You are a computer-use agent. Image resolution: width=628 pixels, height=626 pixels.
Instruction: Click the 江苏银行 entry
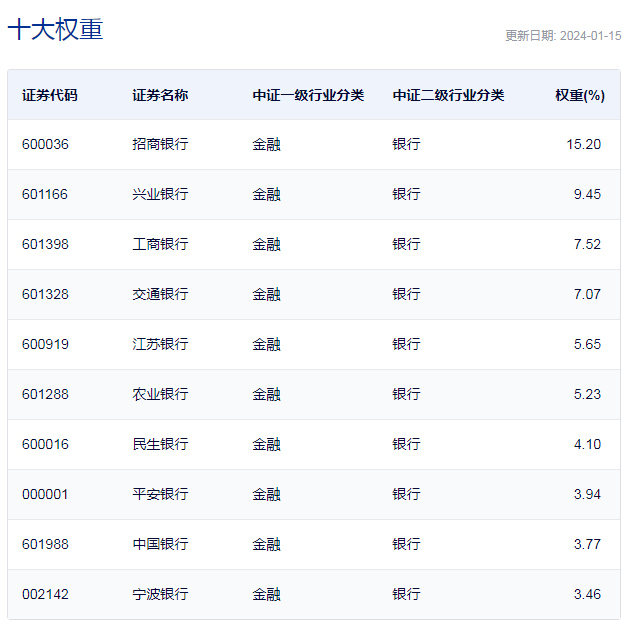tap(160, 344)
